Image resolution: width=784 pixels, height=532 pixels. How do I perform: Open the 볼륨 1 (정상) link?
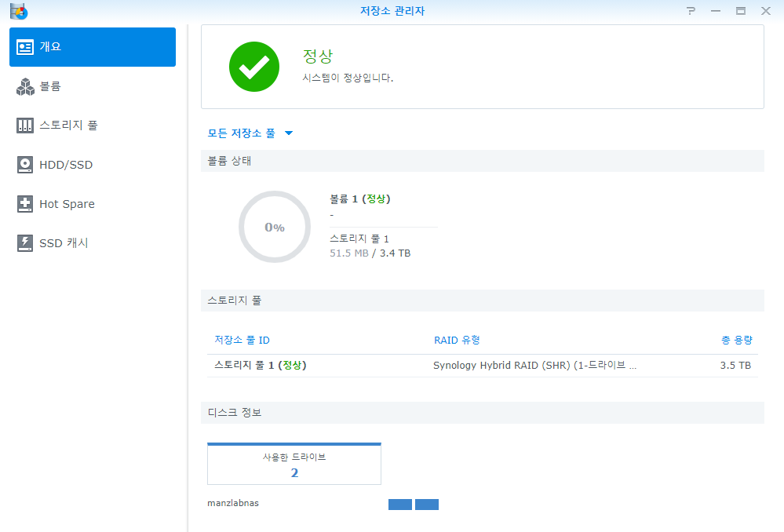(360, 198)
